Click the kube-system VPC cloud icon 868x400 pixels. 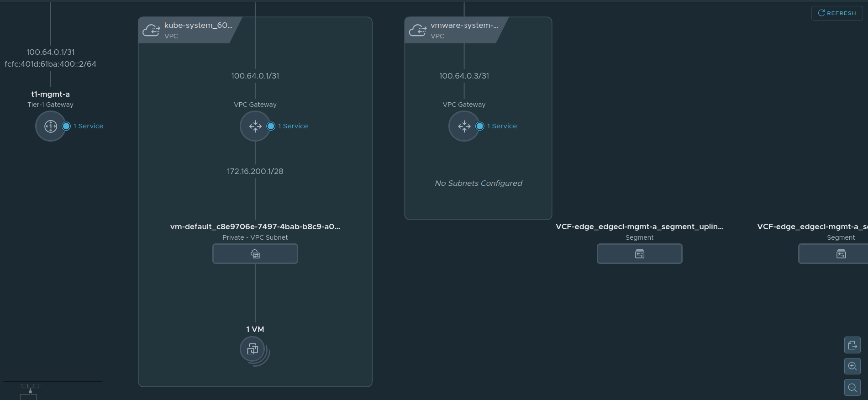[151, 30]
